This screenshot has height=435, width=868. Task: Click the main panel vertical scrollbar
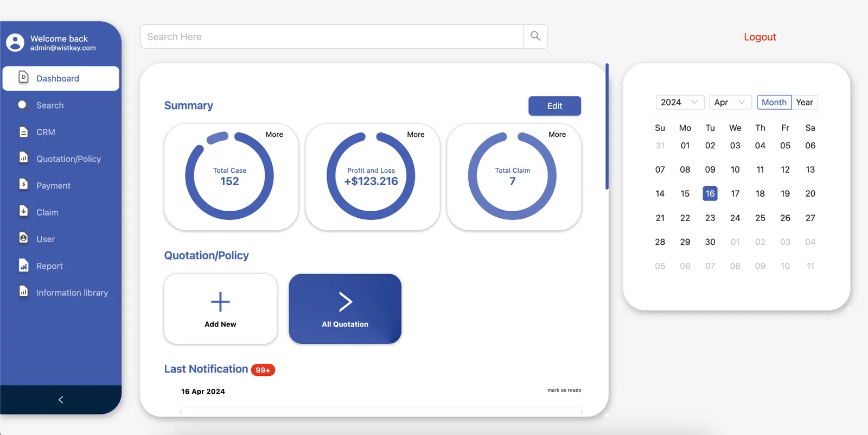tap(607, 127)
